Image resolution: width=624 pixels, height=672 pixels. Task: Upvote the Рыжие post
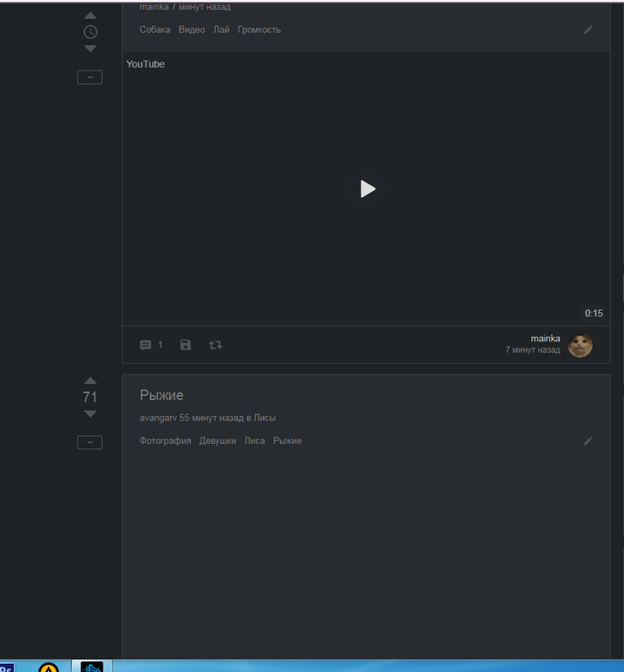(x=90, y=381)
